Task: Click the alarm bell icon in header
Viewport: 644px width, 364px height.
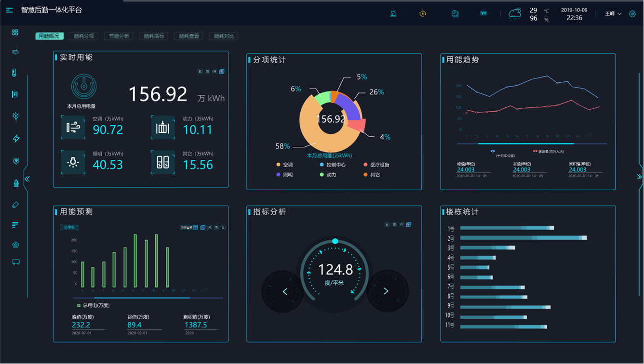Action: point(393,13)
